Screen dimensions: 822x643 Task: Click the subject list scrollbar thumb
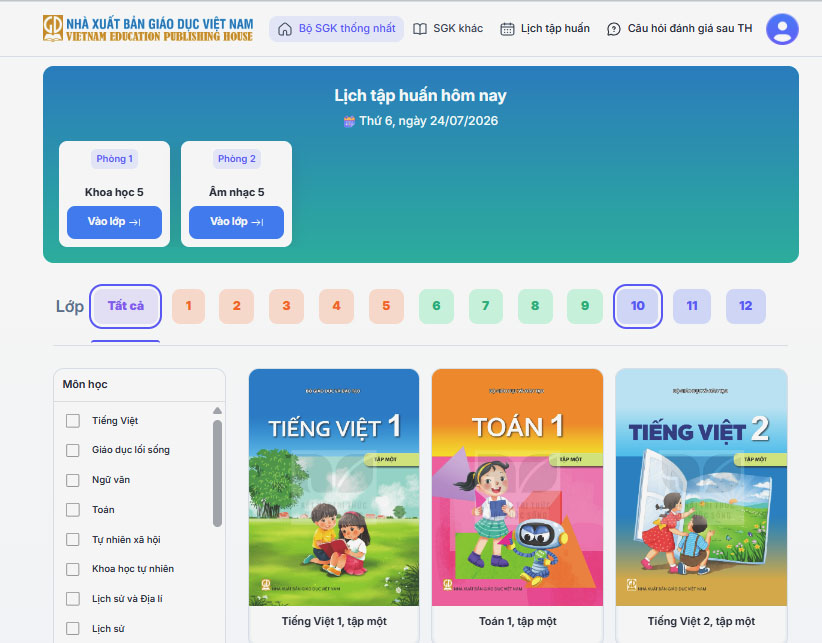pyautogui.click(x=218, y=473)
